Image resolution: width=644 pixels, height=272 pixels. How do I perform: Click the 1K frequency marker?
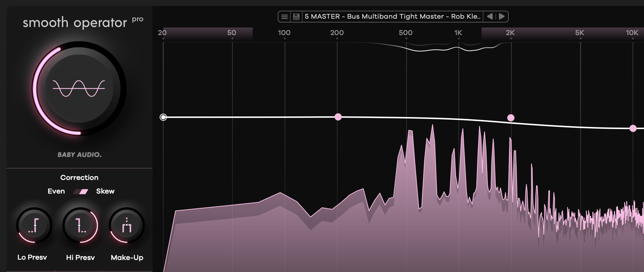tap(458, 33)
